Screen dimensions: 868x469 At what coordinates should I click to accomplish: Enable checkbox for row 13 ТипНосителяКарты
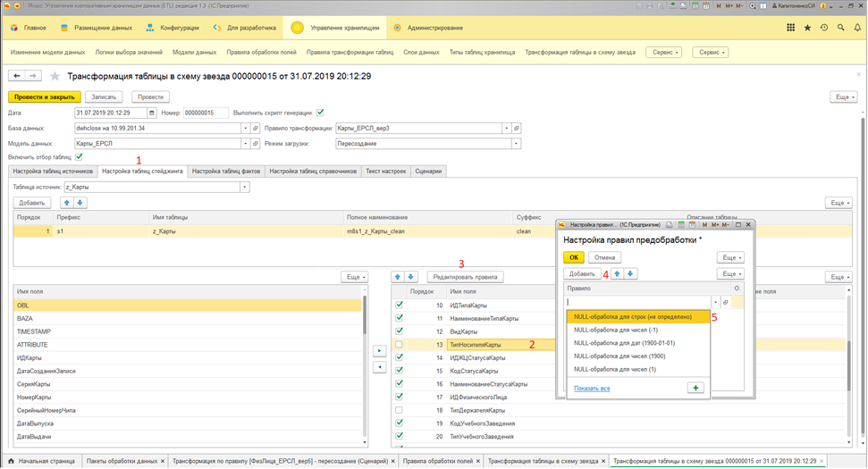[399, 344]
